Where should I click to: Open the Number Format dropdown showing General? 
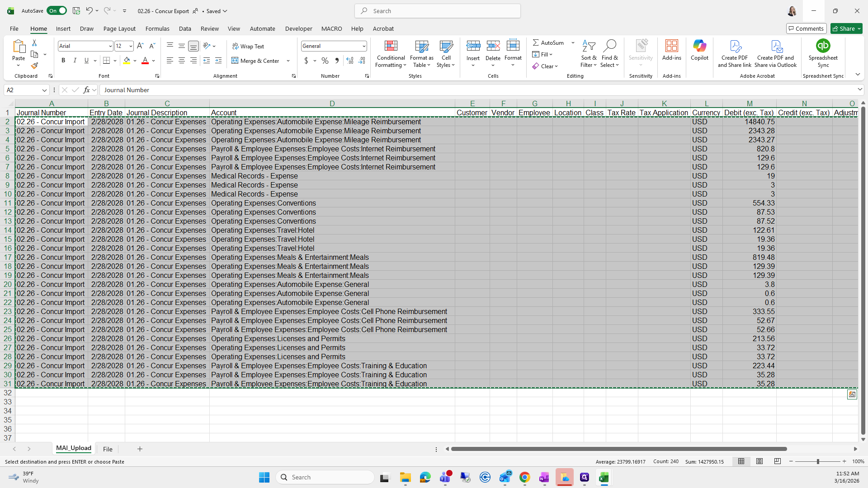(364, 46)
